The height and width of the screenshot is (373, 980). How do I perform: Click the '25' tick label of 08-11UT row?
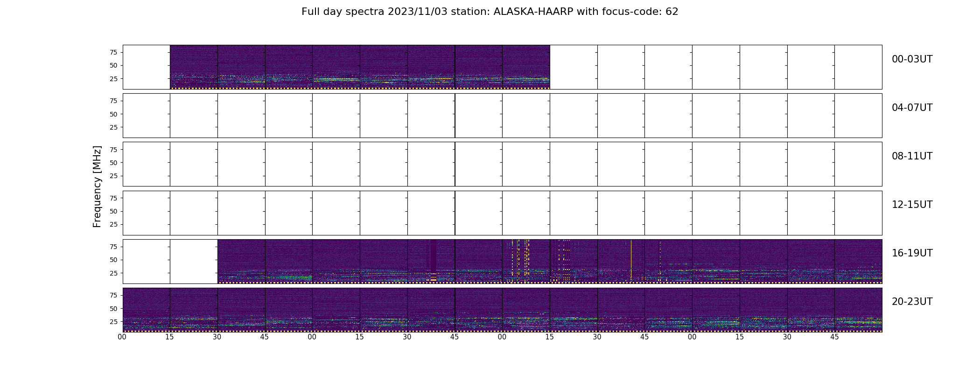pos(113,176)
